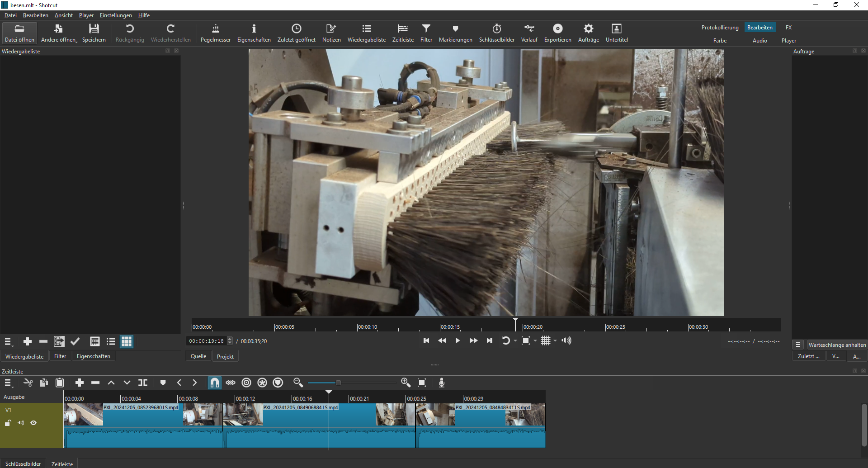Open the Eigenschaften properties panel from toolbar
Viewport: 868px width, 468px height.
click(x=254, y=33)
